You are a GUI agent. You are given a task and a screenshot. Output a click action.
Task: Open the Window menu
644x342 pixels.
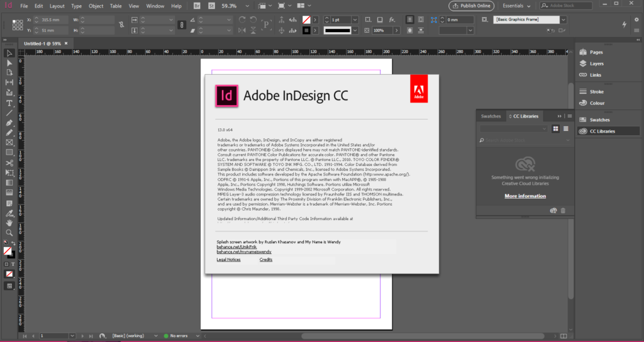[155, 6]
